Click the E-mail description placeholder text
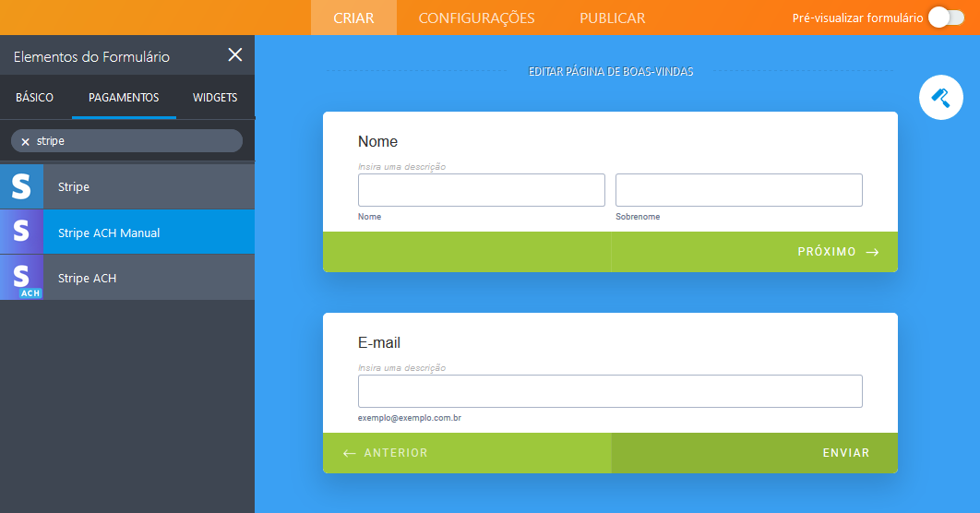Viewport: 980px width, 513px height. (402, 368)
